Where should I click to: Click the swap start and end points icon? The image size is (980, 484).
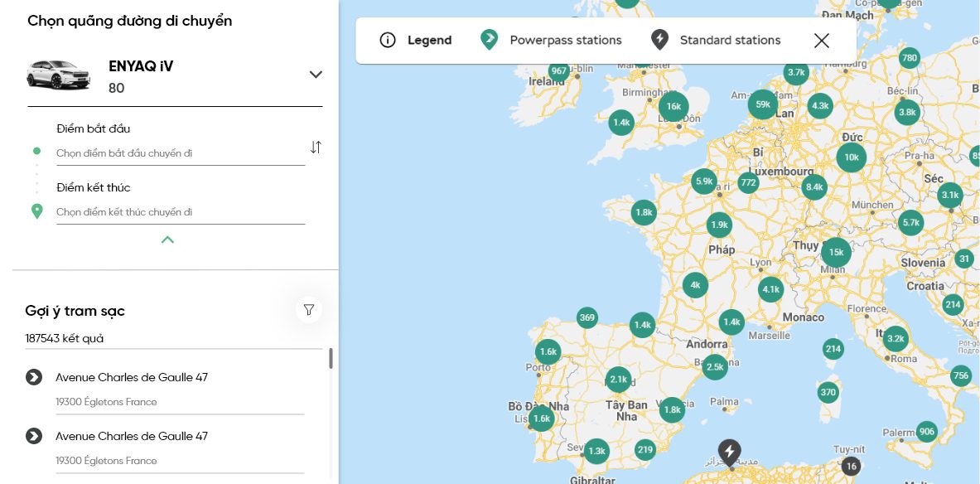coord(316,148)
